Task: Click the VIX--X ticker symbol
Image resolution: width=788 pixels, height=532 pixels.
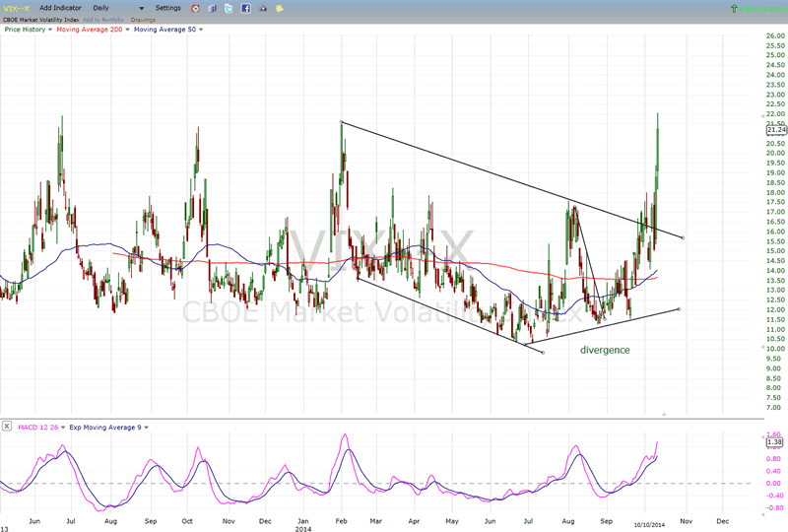Action: (17, 8)
